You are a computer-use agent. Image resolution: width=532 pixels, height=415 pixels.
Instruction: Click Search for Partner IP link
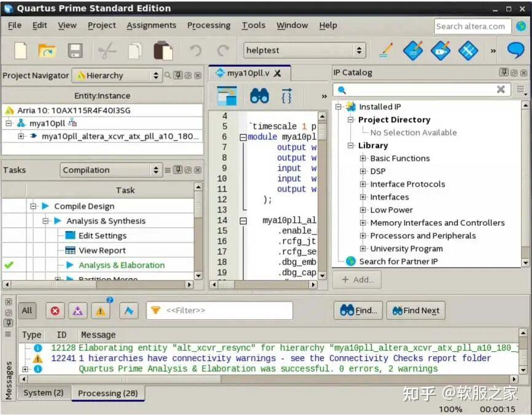pyautogui.click(x=398, y=262)
